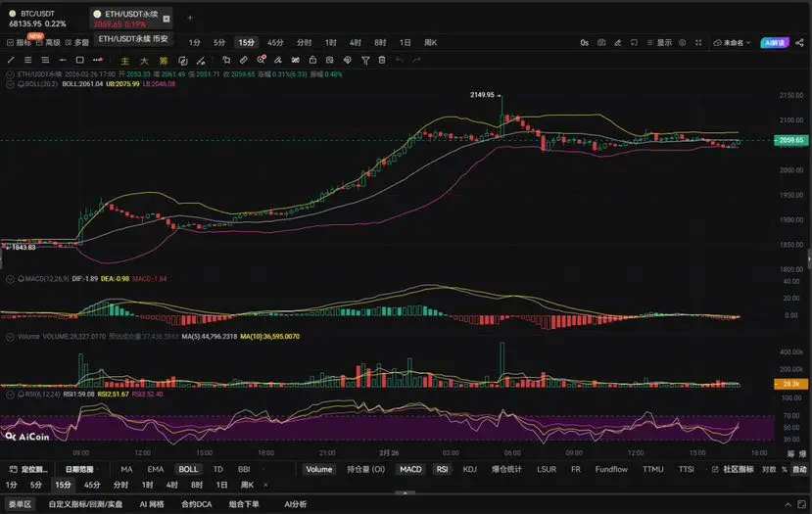Toggle the RSI indicator
The width and height of the screenshot is (812, 514).
coord(443,470)
